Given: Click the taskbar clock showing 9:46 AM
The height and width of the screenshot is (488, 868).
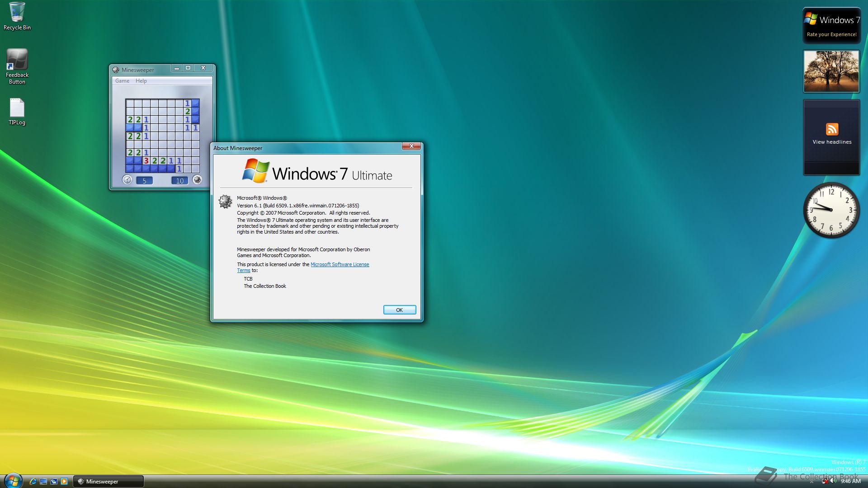Looking at the screenshot, I should (x=850, y=481).
